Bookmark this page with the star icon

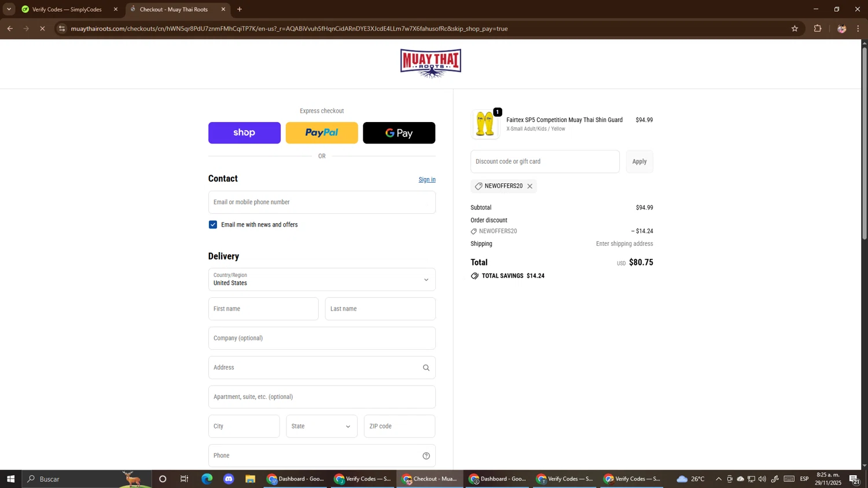(795, 28)
